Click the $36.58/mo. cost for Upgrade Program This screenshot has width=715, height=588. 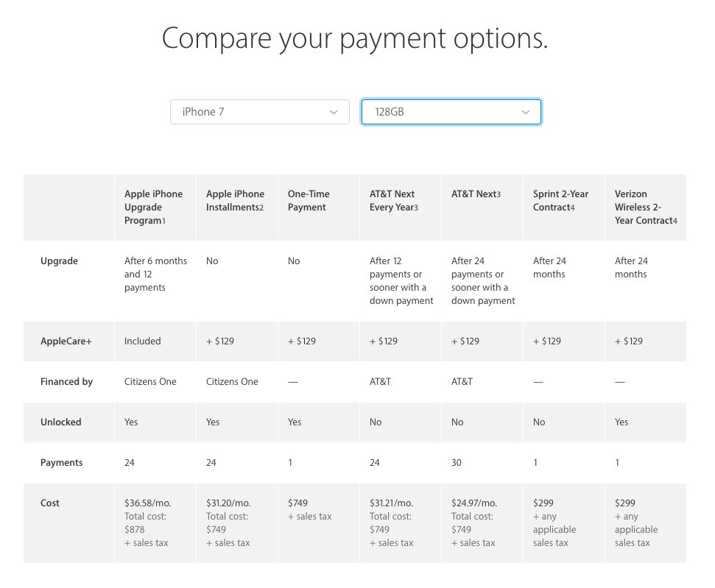pyautogui.click(x=148, y=503)
